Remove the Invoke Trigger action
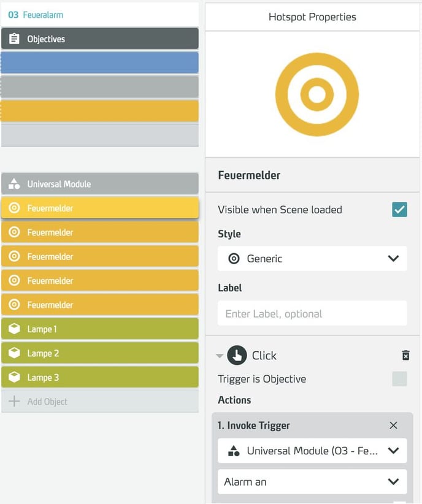The width and height of the screenshot is (422, 504). coord(394,426)
